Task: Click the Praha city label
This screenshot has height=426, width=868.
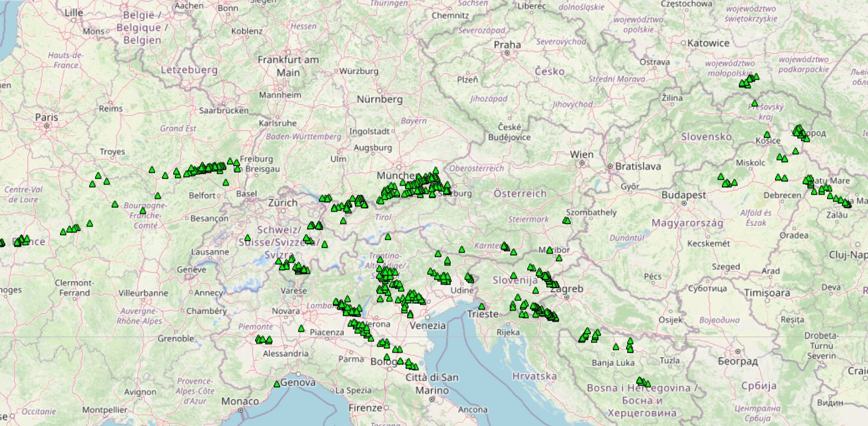Action: pyautogui.click(x=507, y=45)
